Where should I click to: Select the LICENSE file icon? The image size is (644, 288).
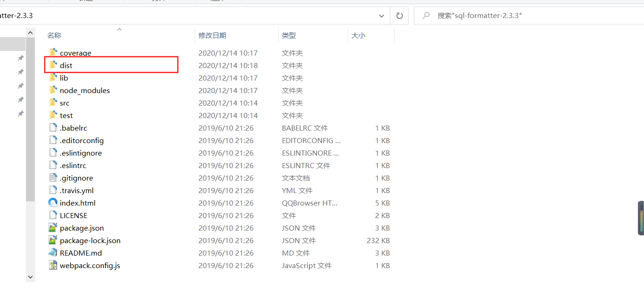53,215
